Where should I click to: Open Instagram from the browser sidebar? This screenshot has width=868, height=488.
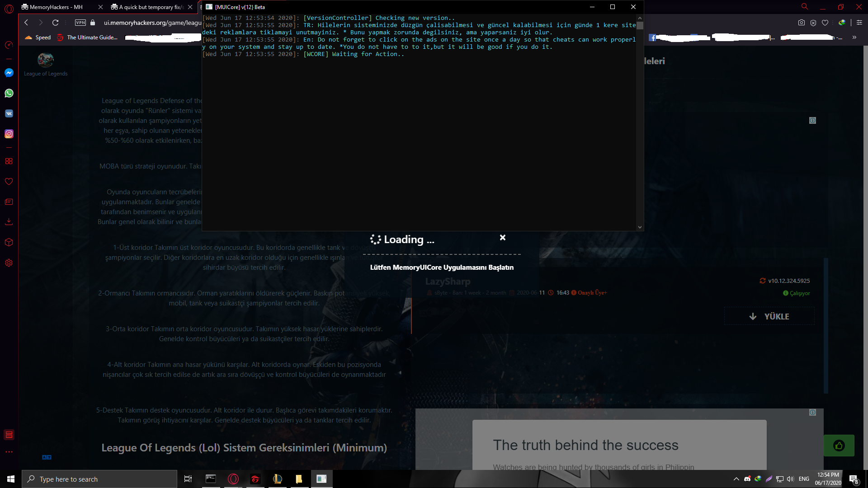(x=9, y=134)
